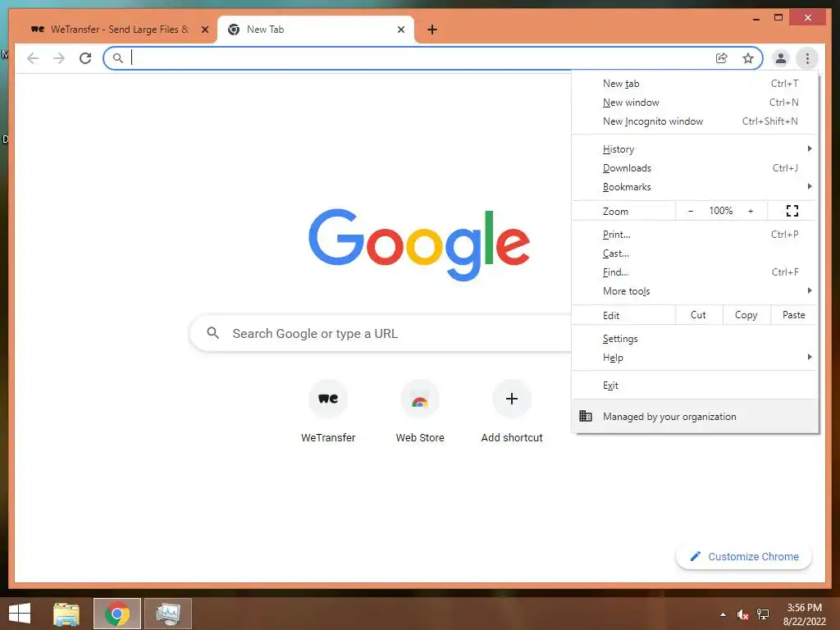Open the profile avatar button
The width and height of the screenshot is (840, 630).
pyautogui.click(x=781, y=58)
